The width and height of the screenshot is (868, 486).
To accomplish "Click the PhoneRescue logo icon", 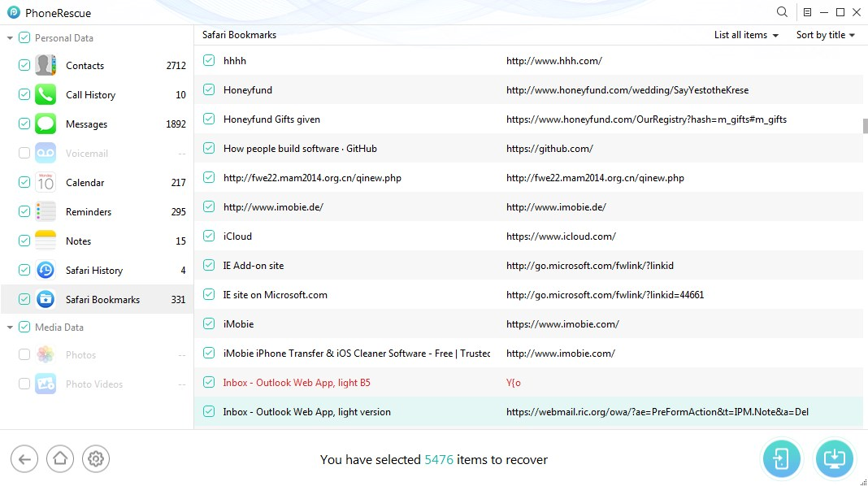I will 13,12.
